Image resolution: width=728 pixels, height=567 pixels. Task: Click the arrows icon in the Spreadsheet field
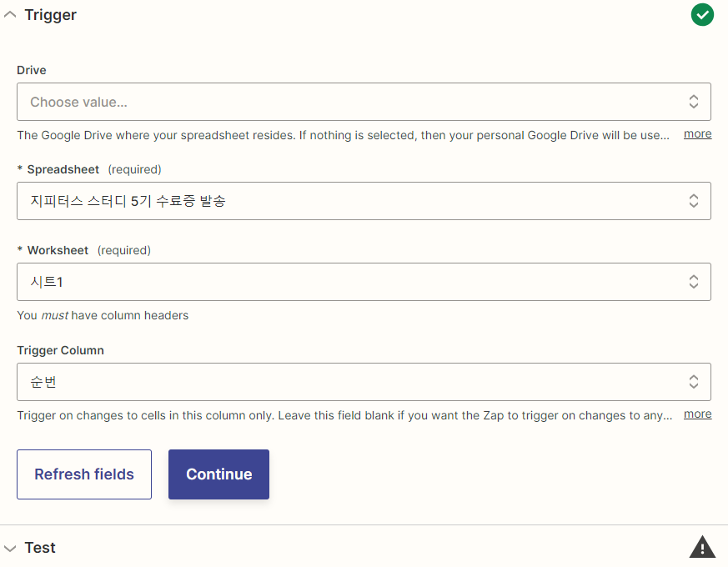coord(694,201)
